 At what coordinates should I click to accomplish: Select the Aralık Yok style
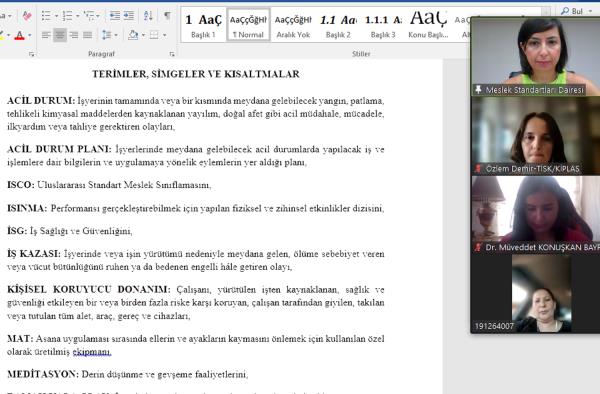[293, 25]
